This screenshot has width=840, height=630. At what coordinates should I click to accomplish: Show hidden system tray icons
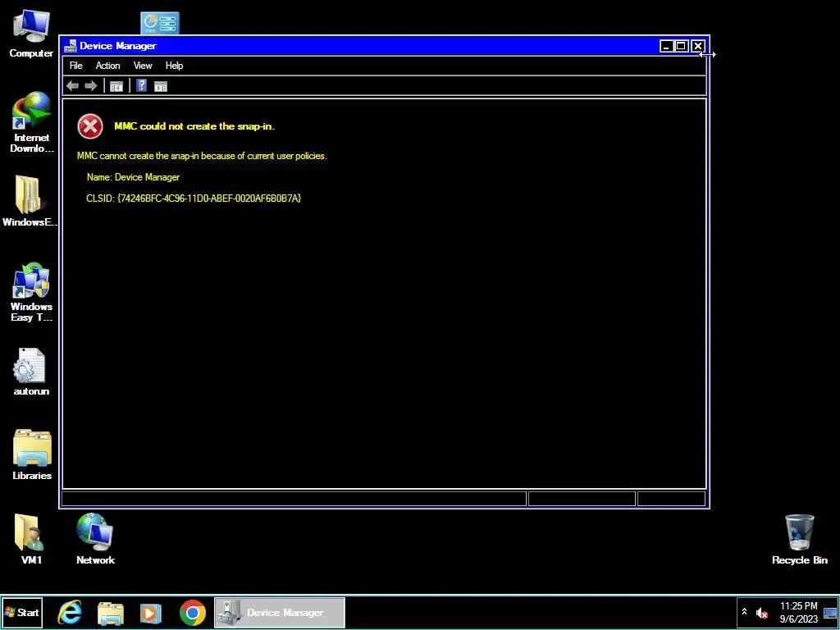(x=744, y=612)
